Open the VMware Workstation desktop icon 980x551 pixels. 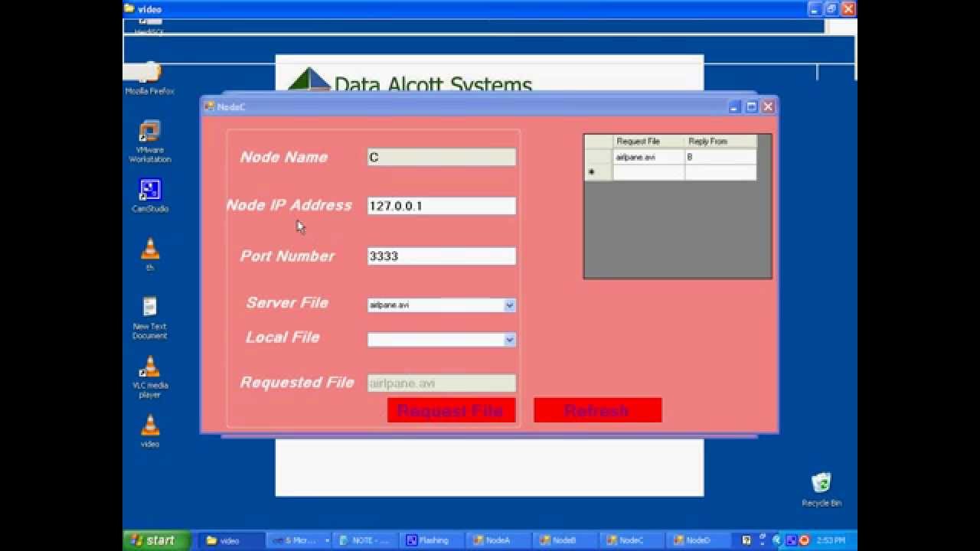[150, 141]
